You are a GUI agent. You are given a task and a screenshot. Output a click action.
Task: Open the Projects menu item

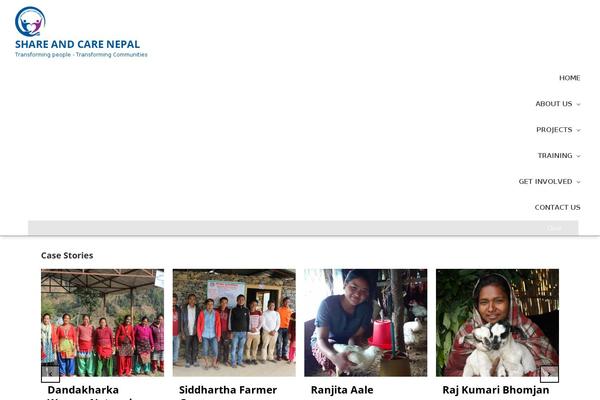pyautogui.click(x=554, y=130)
